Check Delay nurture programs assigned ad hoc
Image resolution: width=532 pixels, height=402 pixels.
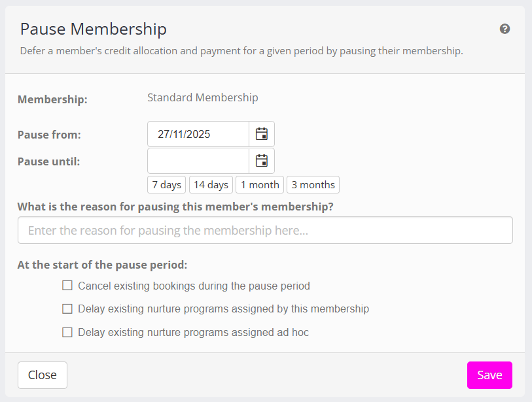67,332
